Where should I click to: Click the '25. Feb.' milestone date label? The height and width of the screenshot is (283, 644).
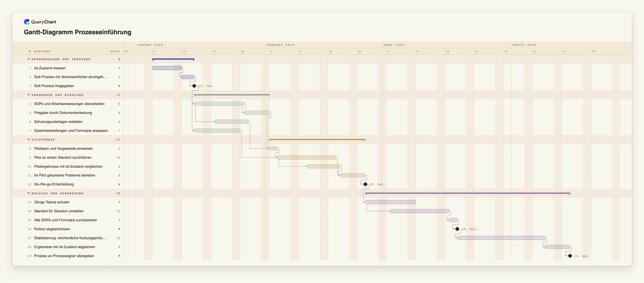(x=377, y=184)
